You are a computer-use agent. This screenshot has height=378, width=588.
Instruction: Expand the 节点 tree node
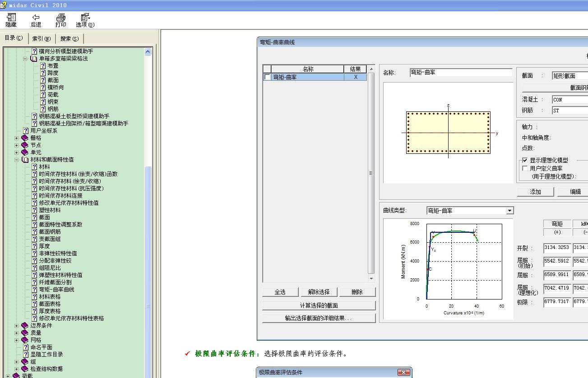click(17, 145)
